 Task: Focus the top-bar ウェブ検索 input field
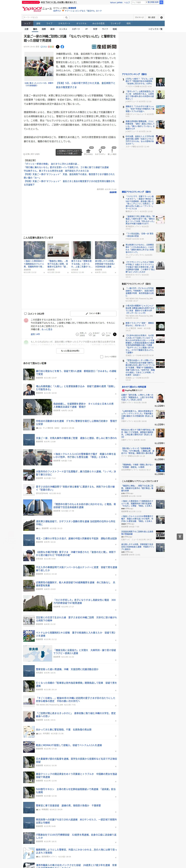[x=138, y=2]
